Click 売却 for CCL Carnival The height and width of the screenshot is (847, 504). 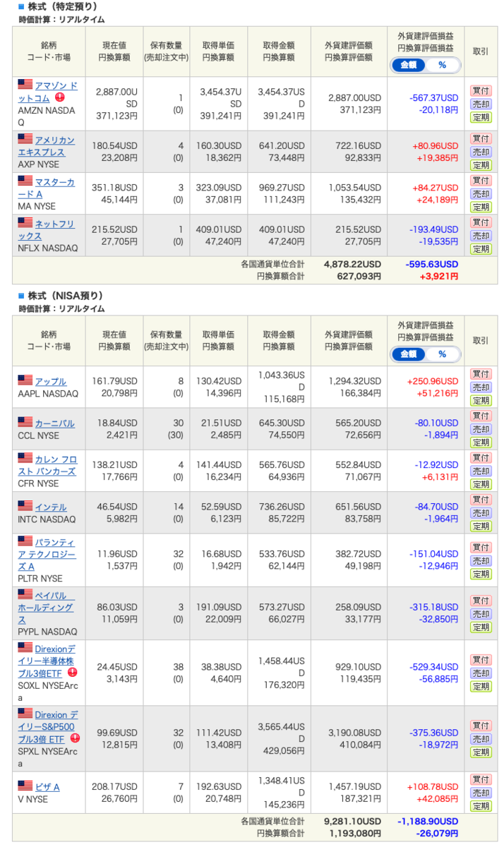481,429
